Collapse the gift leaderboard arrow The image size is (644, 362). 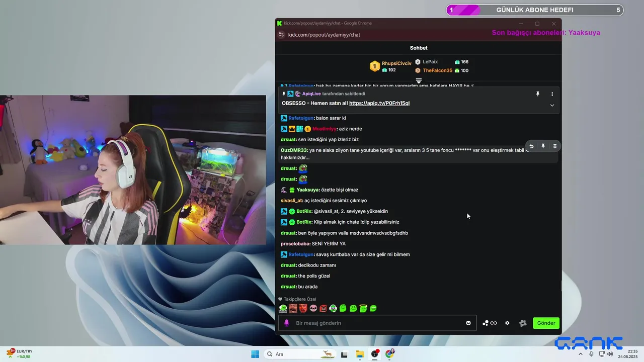(419, 80)
